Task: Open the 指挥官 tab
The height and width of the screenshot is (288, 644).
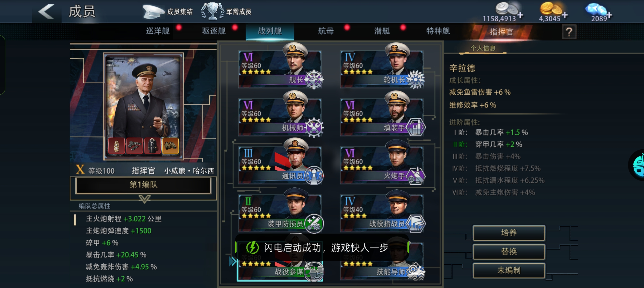Action: pos(501,32)
